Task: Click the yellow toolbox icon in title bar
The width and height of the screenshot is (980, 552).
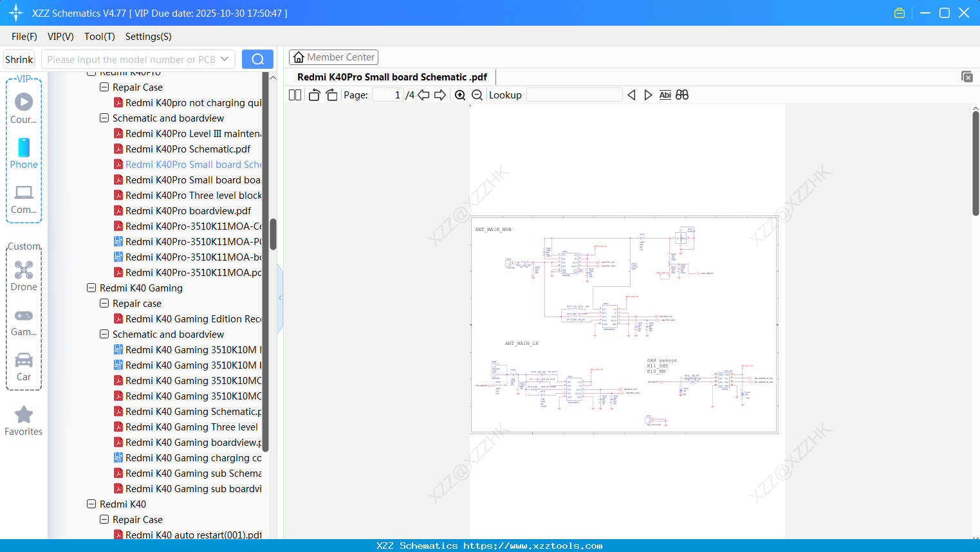Action: 900,13
